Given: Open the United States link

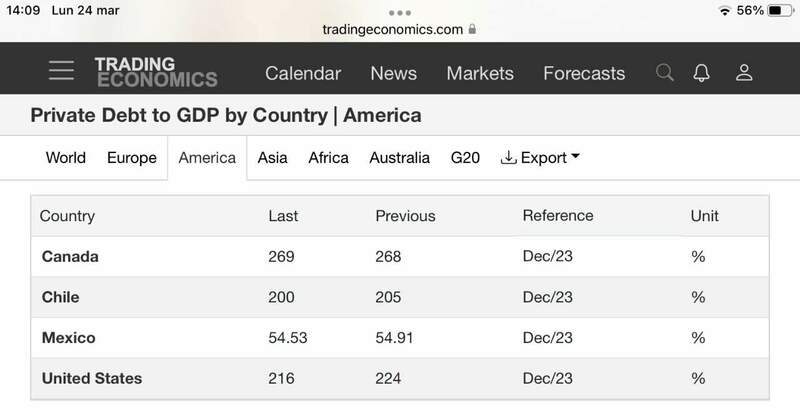Looking at the screenshot, I should [x=92, y=378].
